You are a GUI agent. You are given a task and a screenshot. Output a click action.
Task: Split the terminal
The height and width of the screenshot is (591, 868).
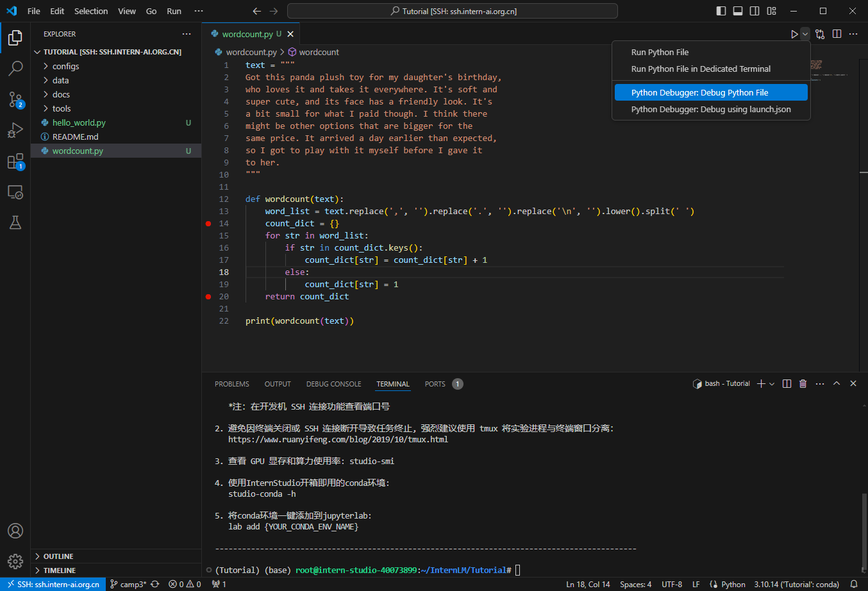click(787, 383)
